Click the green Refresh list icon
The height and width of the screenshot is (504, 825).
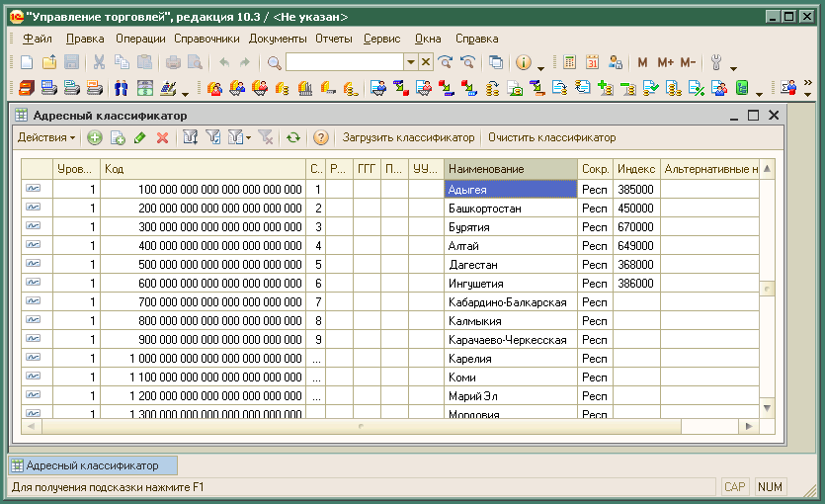[292, 138]
